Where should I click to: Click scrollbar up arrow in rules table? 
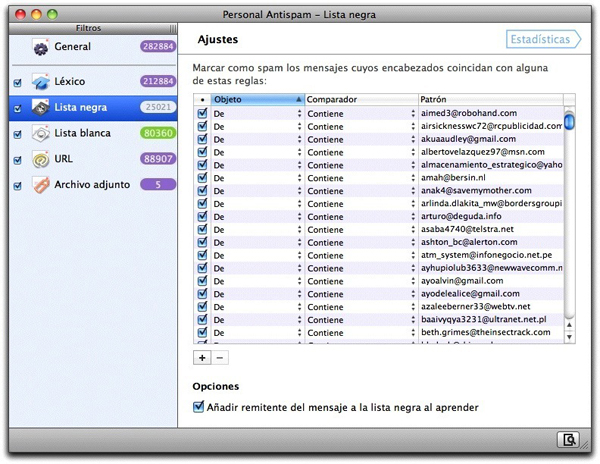pos(569,325)
